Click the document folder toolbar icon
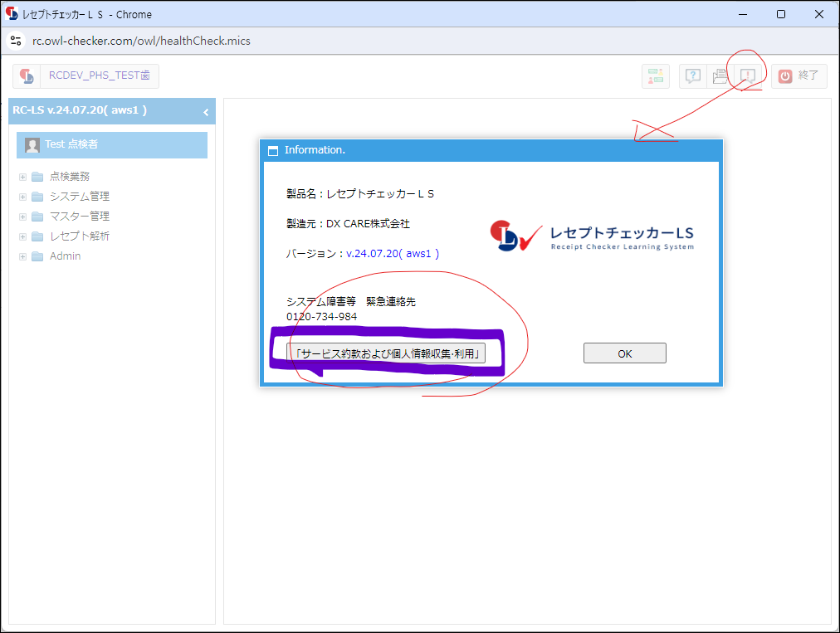 pos(720,76)
